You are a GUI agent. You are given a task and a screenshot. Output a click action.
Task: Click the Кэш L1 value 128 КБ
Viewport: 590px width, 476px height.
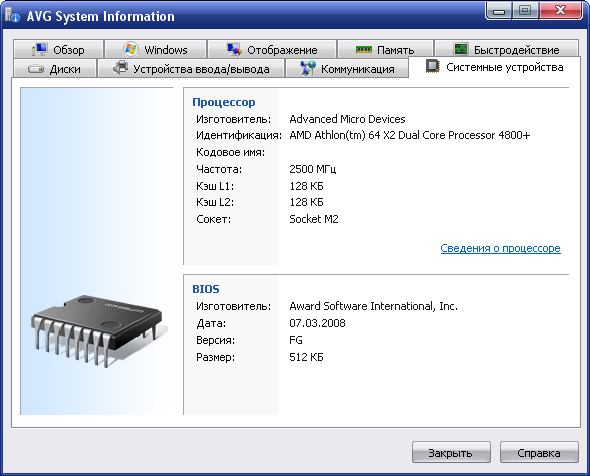pos(306,186)
